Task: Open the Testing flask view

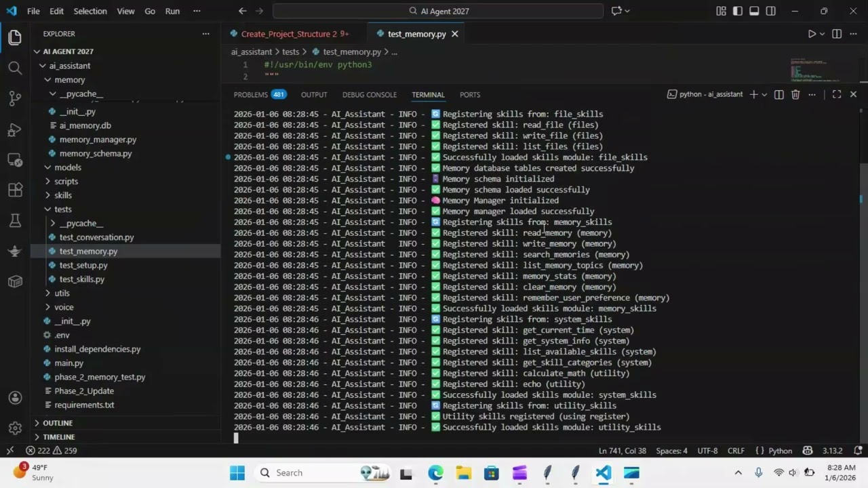Action: (15, 220)
